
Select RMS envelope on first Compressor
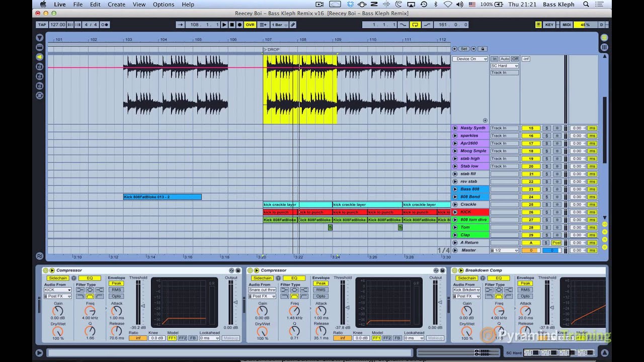tap(116, 290)
